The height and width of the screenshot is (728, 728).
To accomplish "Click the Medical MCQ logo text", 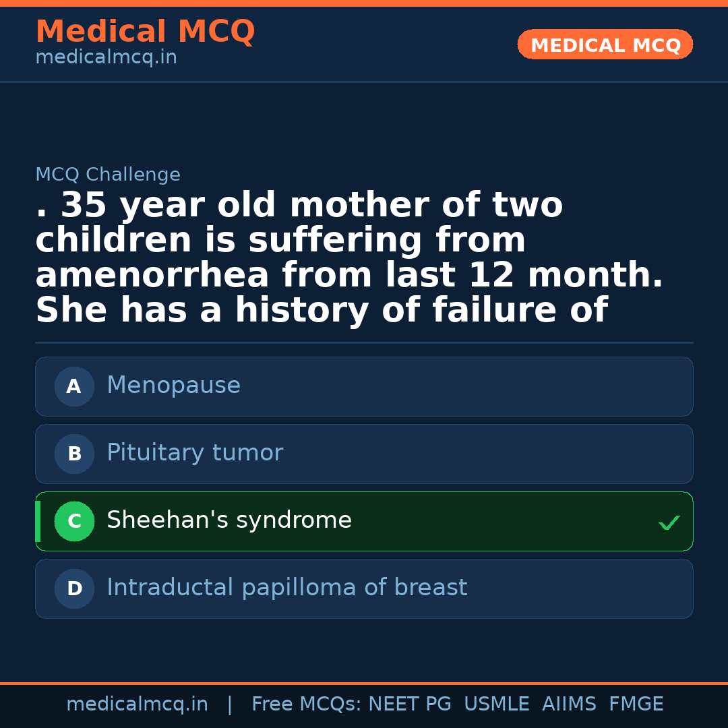I will click(145, 32).
